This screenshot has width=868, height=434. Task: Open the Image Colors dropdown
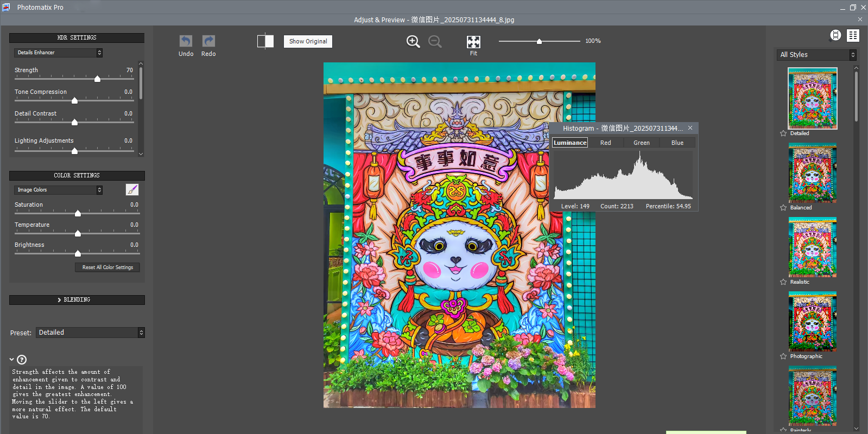tap(58, 190)
